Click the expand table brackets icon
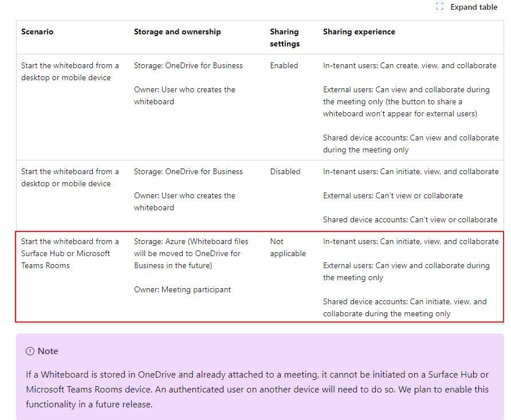The width and height of the screenshot is (511, 420). pyautogui.click(x=439, y=6)
